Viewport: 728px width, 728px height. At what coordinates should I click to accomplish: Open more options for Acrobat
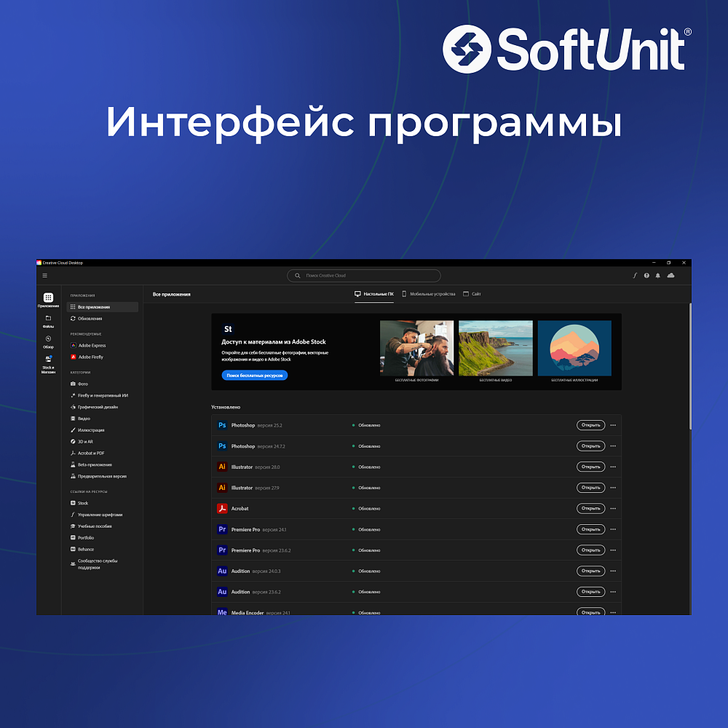tap(613, 508)
